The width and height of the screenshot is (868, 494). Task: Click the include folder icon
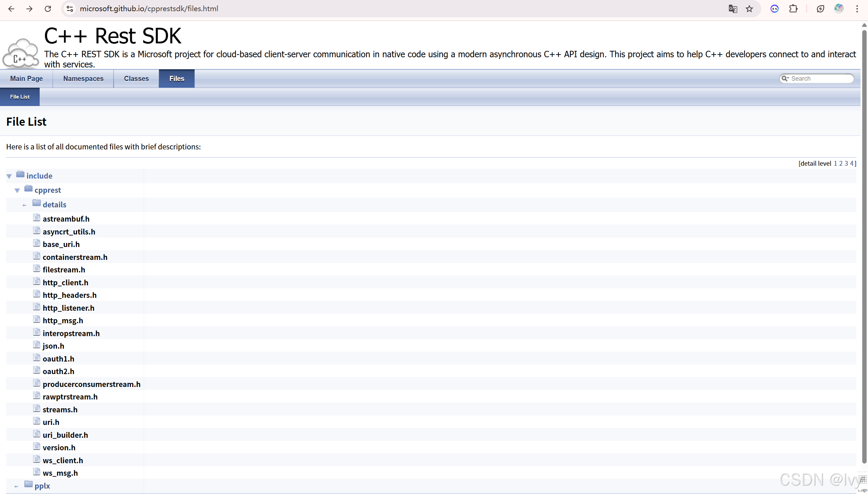pyautogui.click(x=20, y=174)
